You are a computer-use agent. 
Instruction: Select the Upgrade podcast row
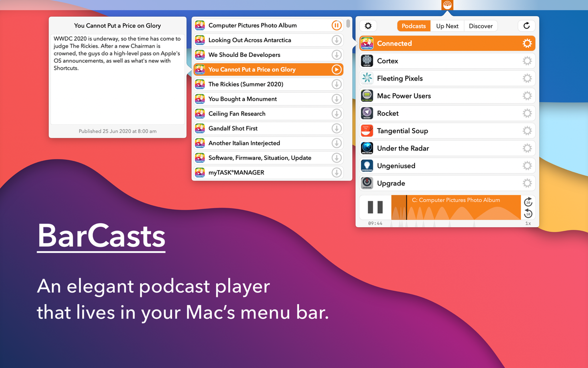pos(447,184)
